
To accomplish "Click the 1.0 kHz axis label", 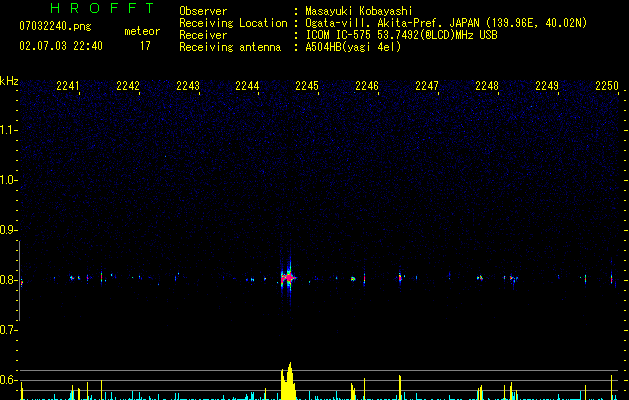I will 8,180.
